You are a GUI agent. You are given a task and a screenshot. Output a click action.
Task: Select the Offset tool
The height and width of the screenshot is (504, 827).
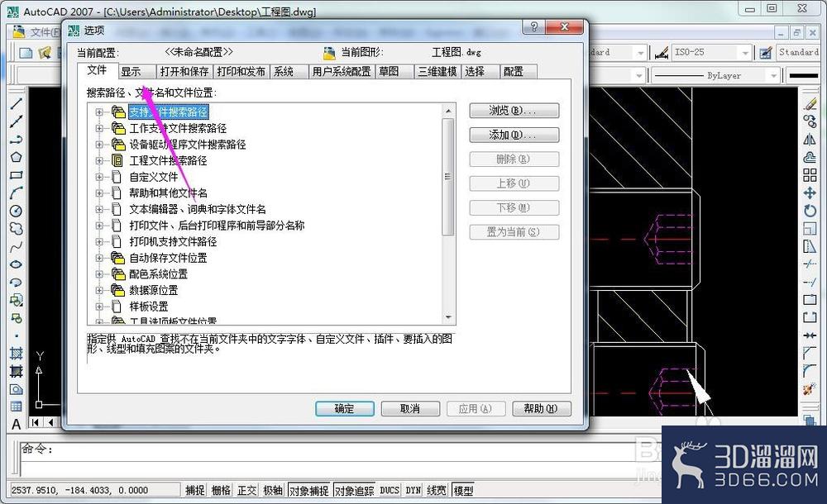(810, 158)
